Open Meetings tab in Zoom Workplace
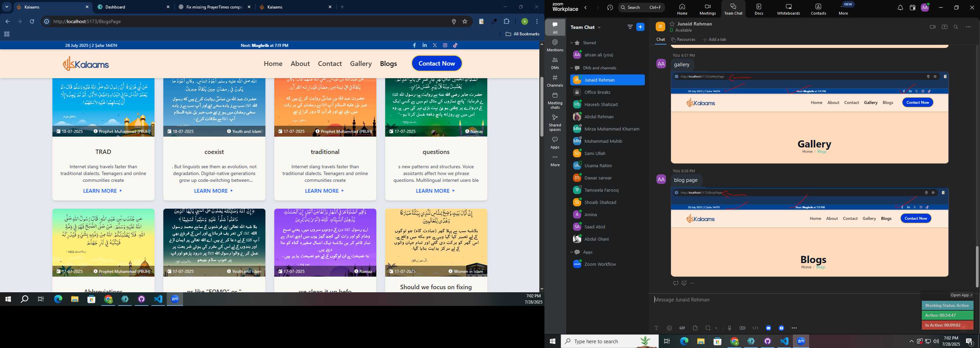The image size is (980, 348). click(708, 10)
